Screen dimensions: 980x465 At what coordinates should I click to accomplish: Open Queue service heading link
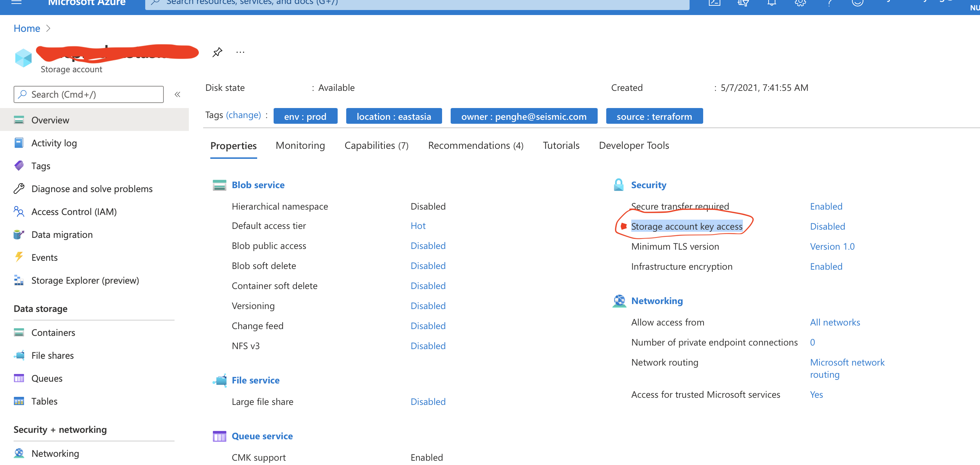coord(262,436)
